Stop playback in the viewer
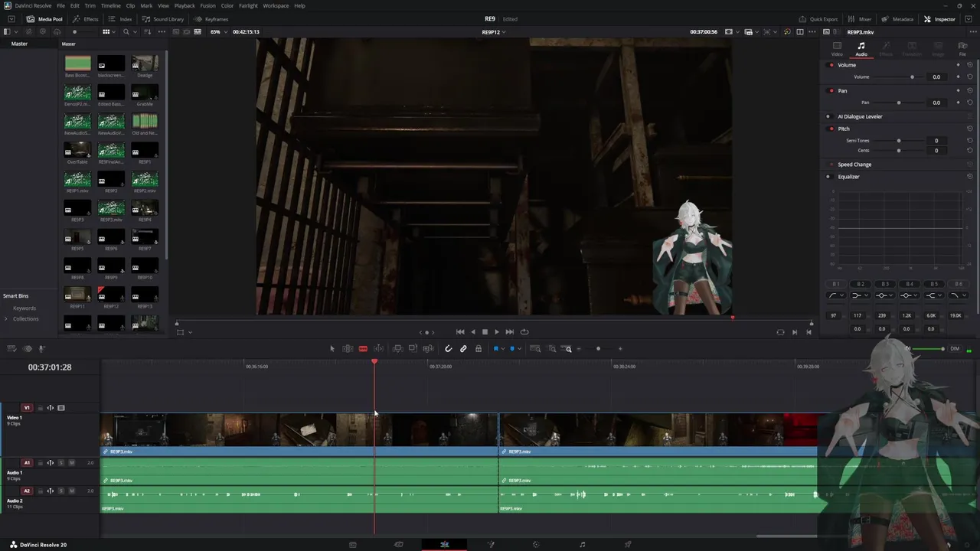 (485, 332)
